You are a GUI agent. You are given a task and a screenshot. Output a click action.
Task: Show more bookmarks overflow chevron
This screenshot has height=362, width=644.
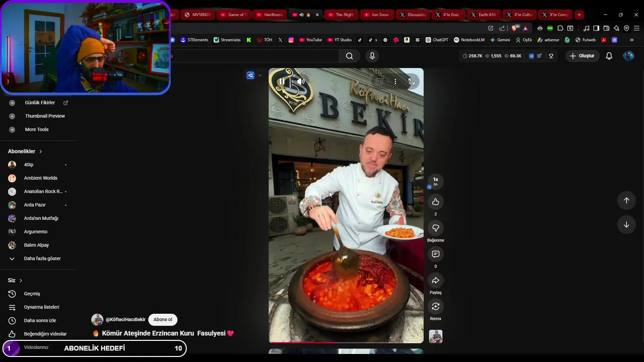click(x=631, y=40)
